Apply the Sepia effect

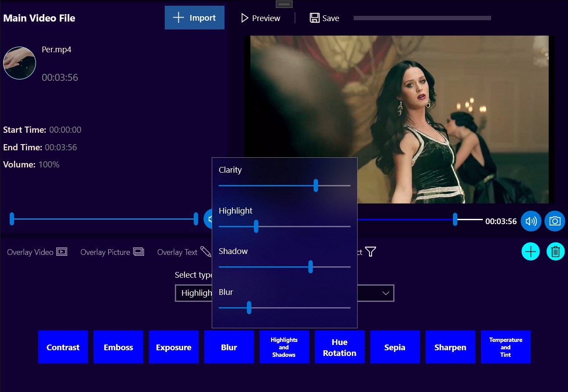395,347
